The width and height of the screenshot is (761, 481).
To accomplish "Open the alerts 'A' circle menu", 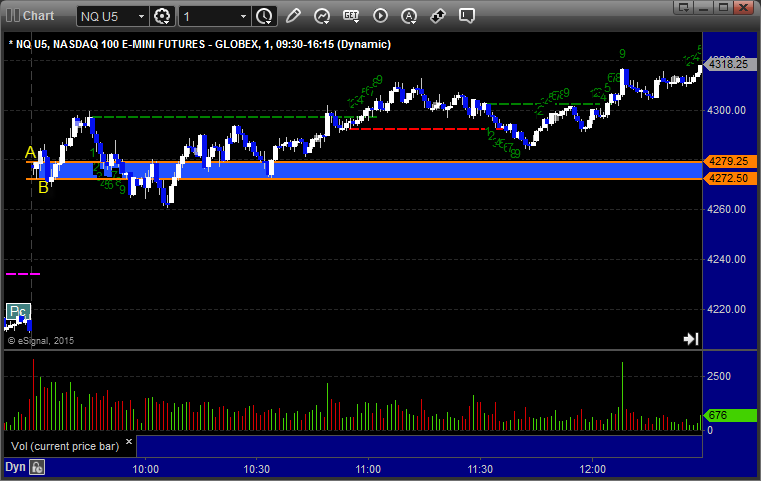I will click(409, 16).
